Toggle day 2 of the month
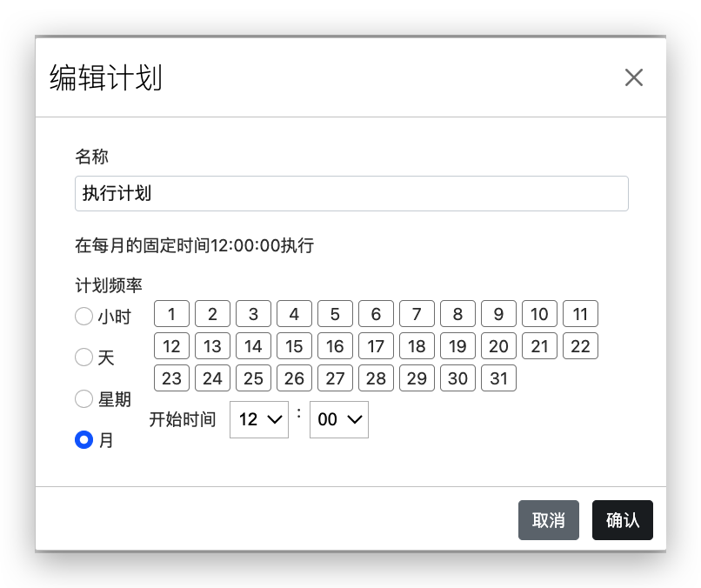 point(212,314)
